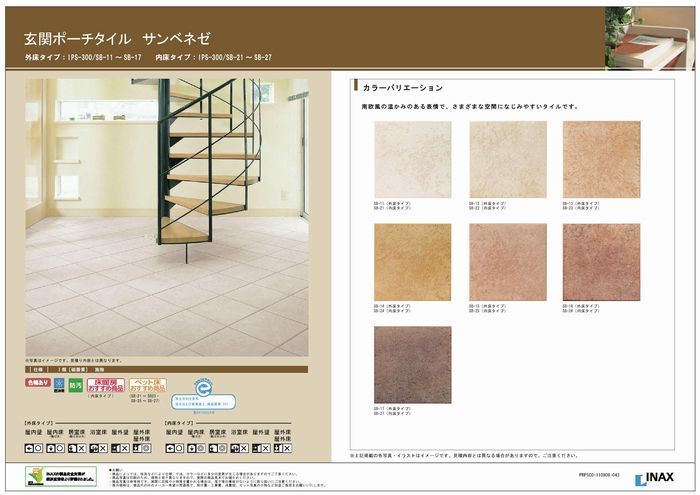
Task: Click the pink 床暖房おすすめ商品 badge
Action: pyautogui.click(x=106, y=385)
